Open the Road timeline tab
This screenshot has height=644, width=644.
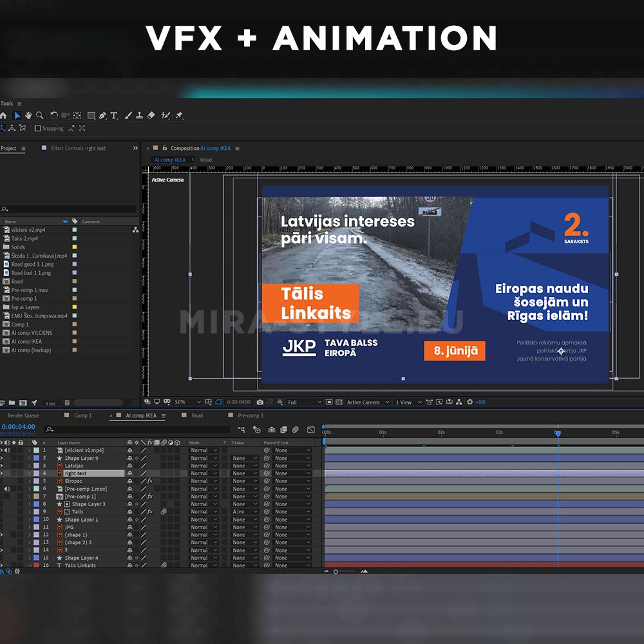[197, 416]
